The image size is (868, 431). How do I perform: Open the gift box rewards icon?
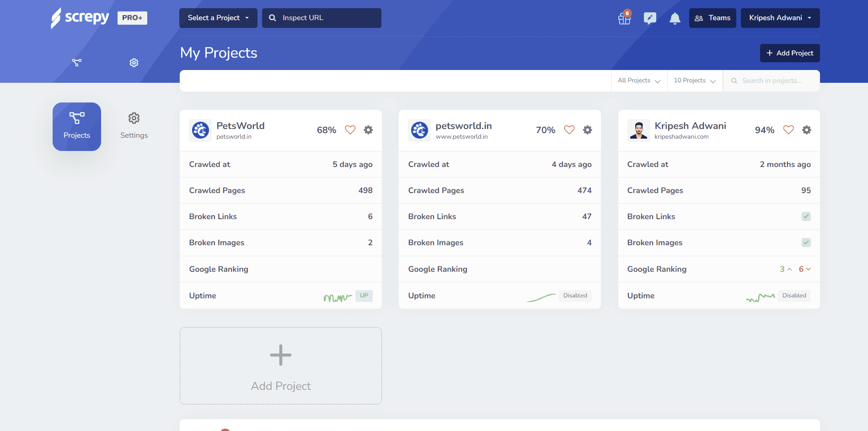pos(625,18)
